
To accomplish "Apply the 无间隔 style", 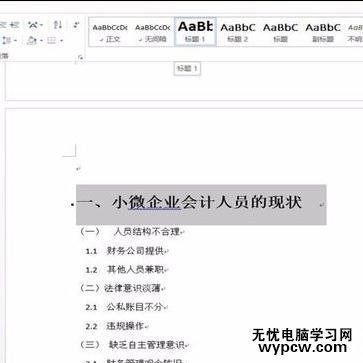I will [x=153, y=32].
